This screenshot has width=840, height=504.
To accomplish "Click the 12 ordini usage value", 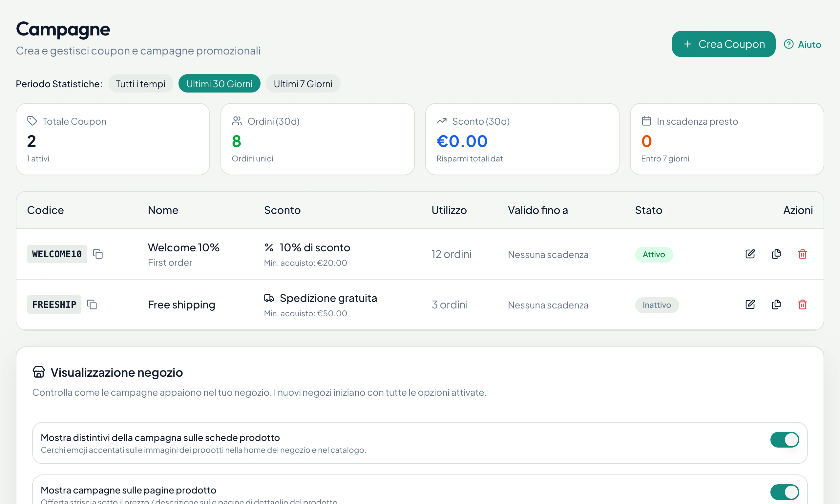I will [451, 254].
